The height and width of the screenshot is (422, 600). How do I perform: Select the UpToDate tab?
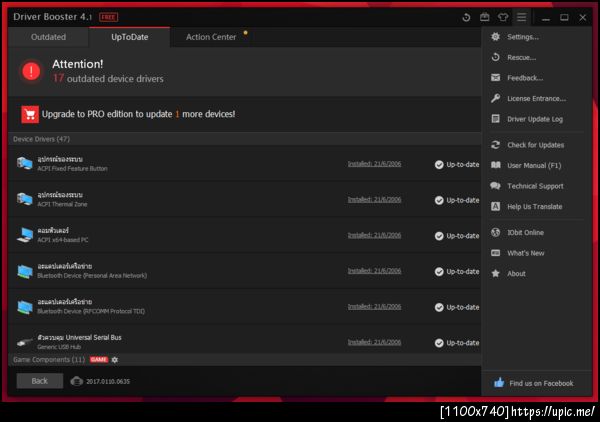point(130,37)
